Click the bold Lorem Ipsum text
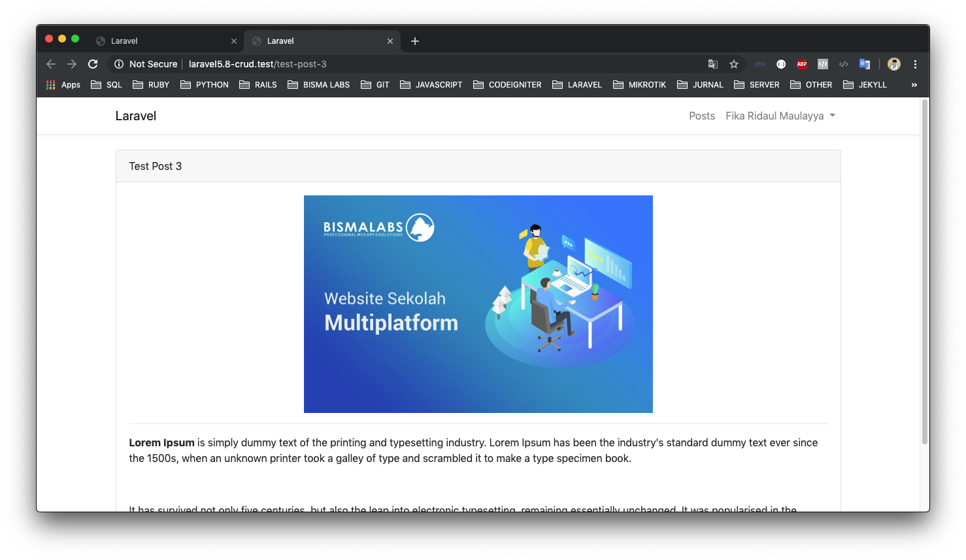Screen dimensions: 966x560 (x=162, y=442)
